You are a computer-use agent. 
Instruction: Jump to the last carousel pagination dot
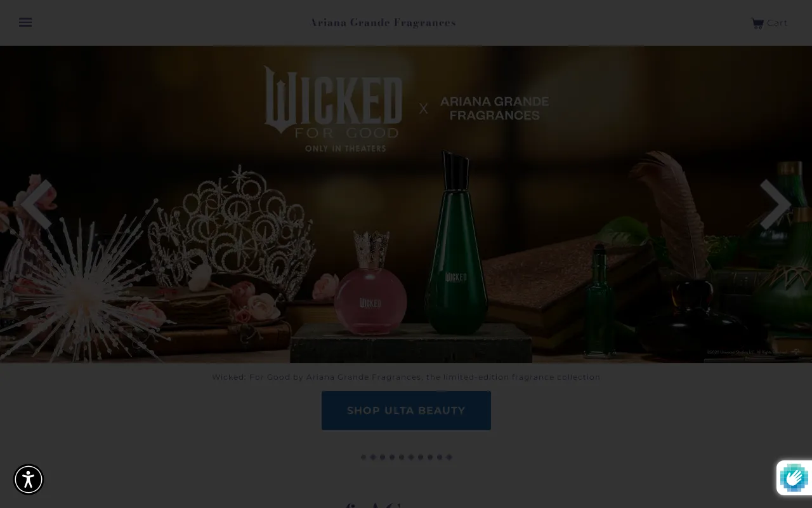click(449, 457)
